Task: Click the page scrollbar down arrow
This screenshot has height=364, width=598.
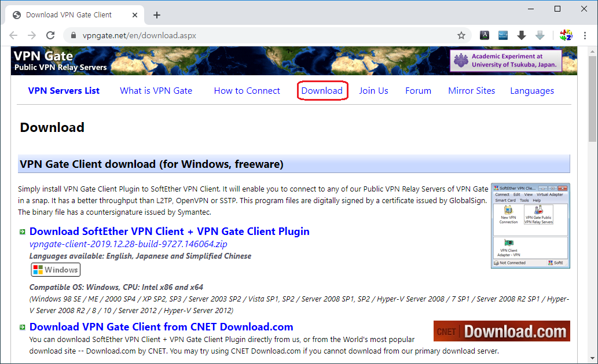Action: click(592, 358)
